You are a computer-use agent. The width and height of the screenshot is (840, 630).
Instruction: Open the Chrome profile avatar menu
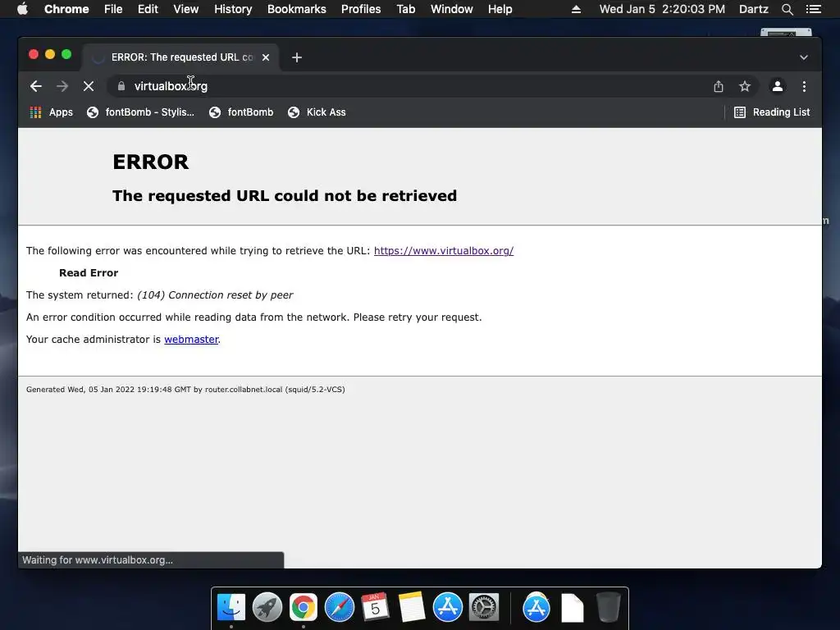778,86
